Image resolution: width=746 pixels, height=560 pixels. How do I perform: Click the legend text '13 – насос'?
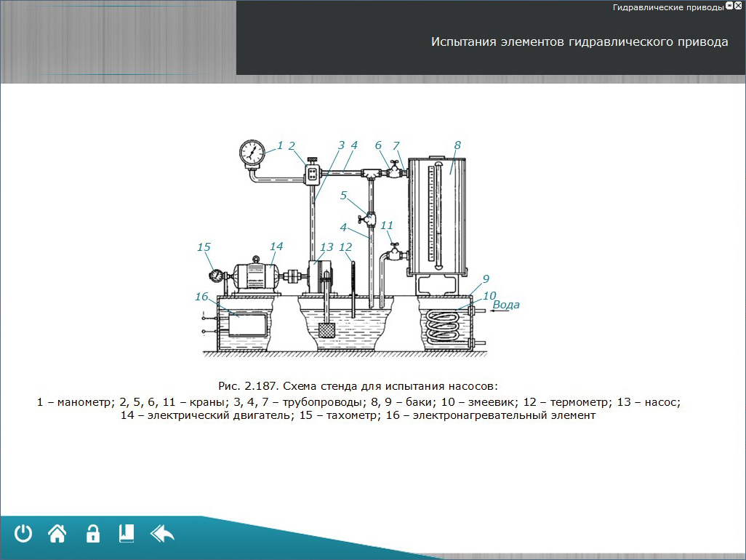(649, 402)
